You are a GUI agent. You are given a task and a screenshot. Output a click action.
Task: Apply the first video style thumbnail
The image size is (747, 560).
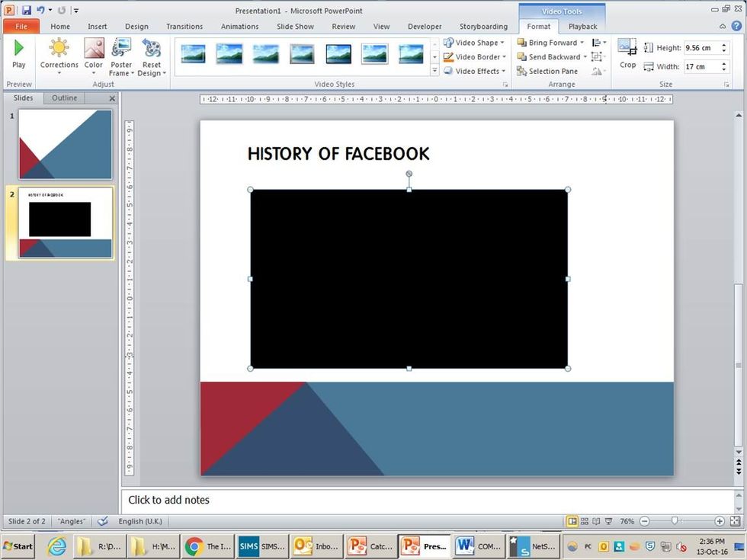pyautogui.click(x=193, y=54)
